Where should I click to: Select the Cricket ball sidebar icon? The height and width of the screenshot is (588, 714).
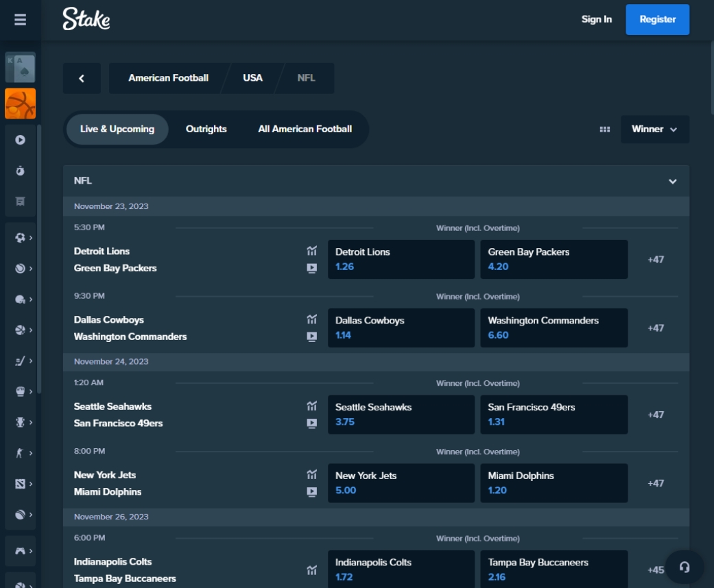coord(20,515)
